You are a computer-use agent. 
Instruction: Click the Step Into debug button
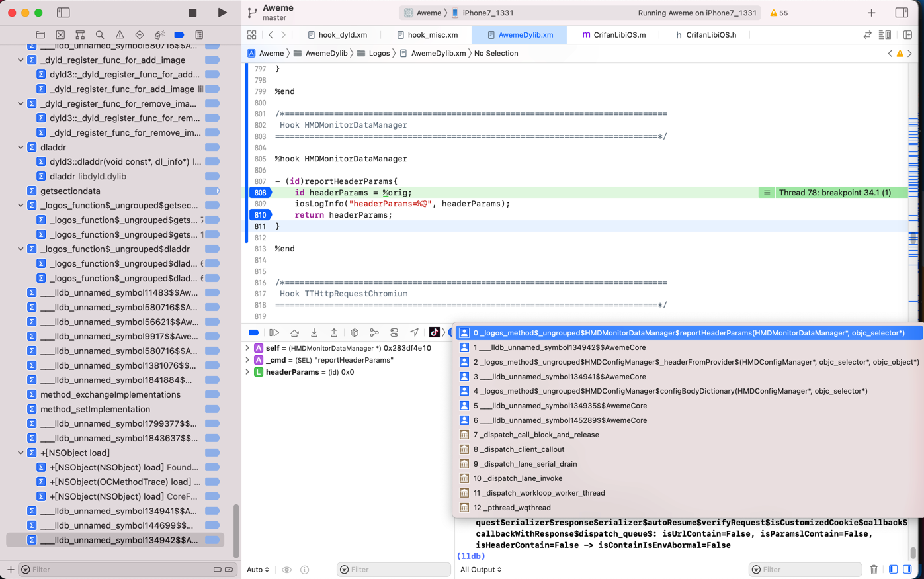[x=314, y=333]
